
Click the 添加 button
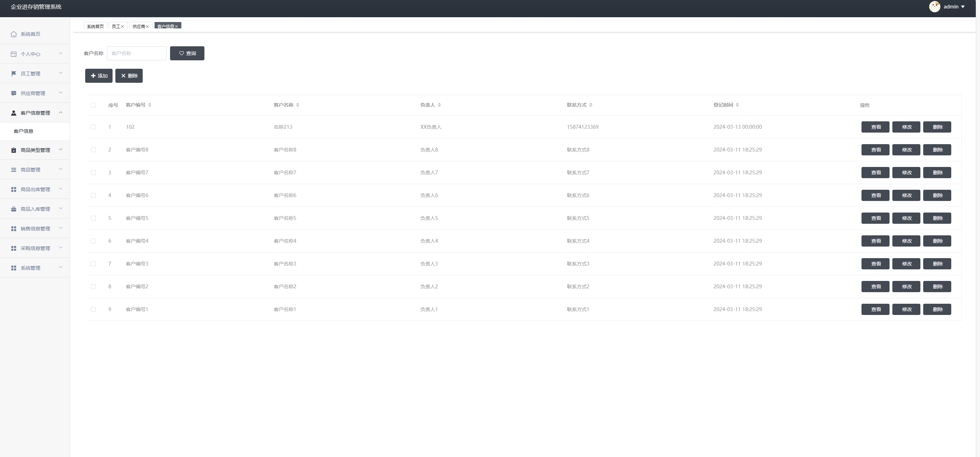point(99,76)
